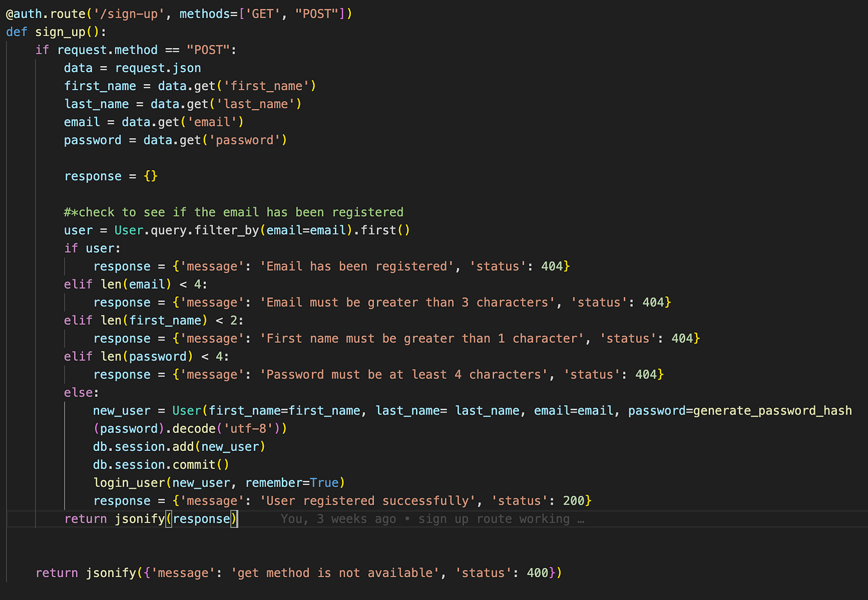Place cursor on data = request.json line
Viewport: 868px width, 600px height.
[x=132, y=67]
